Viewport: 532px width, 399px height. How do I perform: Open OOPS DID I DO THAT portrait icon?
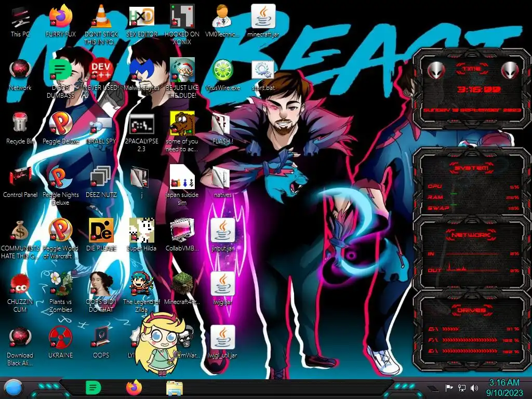coord(101,292)
